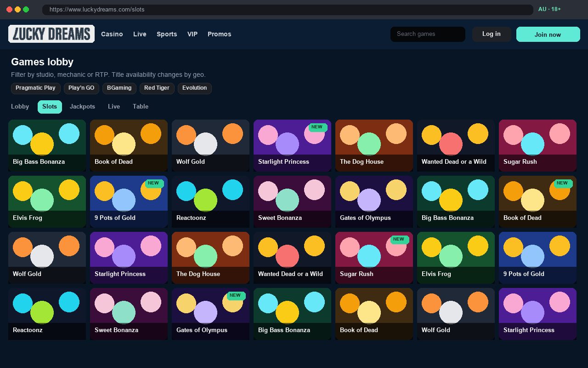The image size is (588, 368).
Task: Open Big Bass Bonanza beside NEW Book of Dead
Action: [x=456, y=201]
